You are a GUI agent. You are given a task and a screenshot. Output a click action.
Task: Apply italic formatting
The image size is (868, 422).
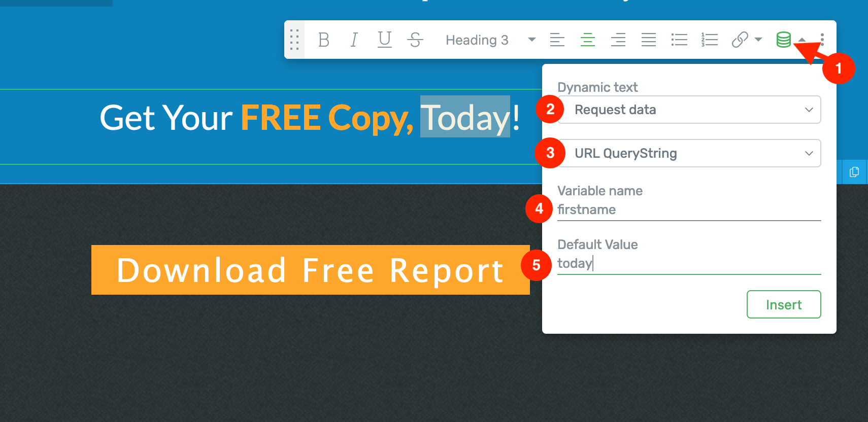coord(354,40)
